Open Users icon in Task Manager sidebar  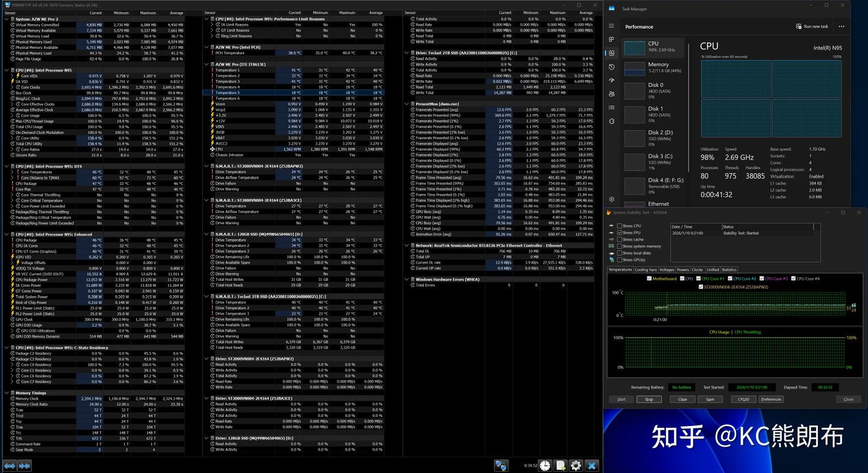611,94
